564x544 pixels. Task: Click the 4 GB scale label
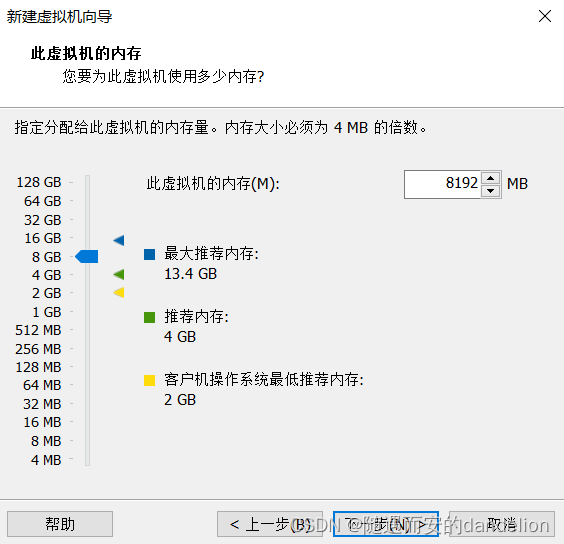tap(46, 275)
